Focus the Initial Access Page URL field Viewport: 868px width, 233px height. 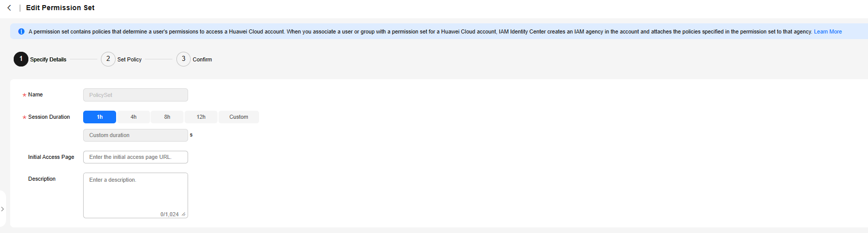click(x=135, y=157)
